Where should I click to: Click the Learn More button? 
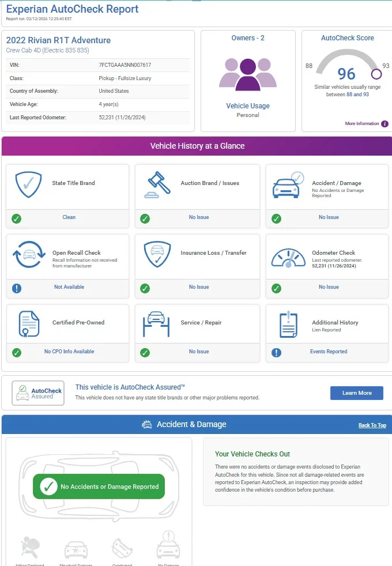357,393
